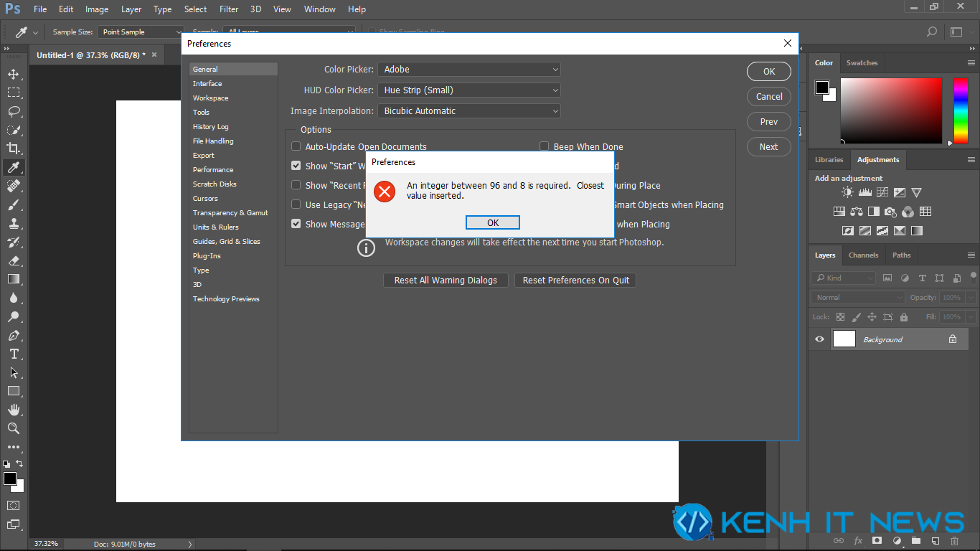
Task: Click Reset Preferences On Quit button
Action: coord(575,281)
